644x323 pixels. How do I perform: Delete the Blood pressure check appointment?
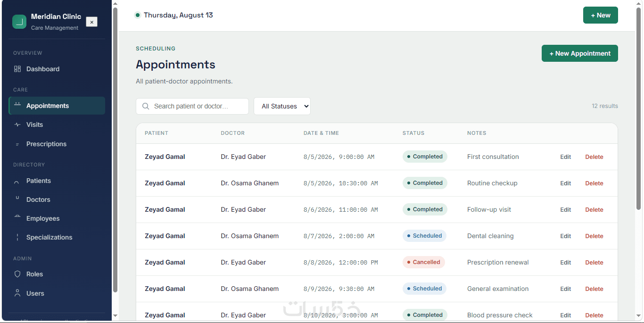coord(594,315)
